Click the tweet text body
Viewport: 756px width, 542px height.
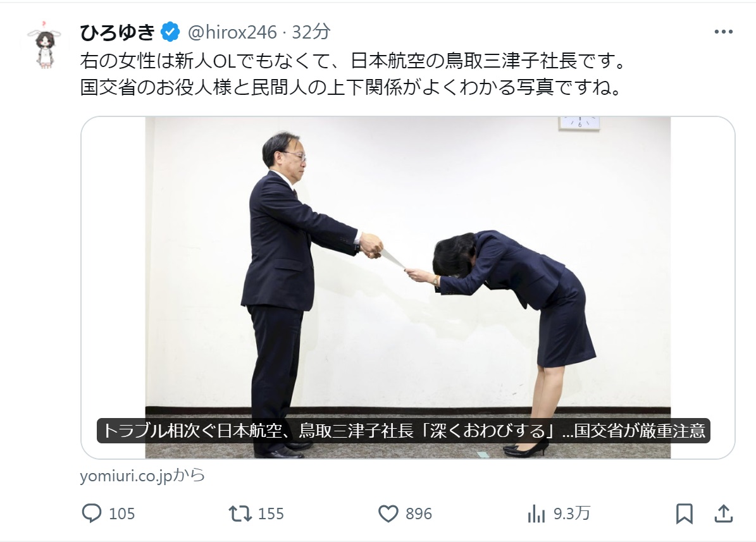[x=352, y=74]
